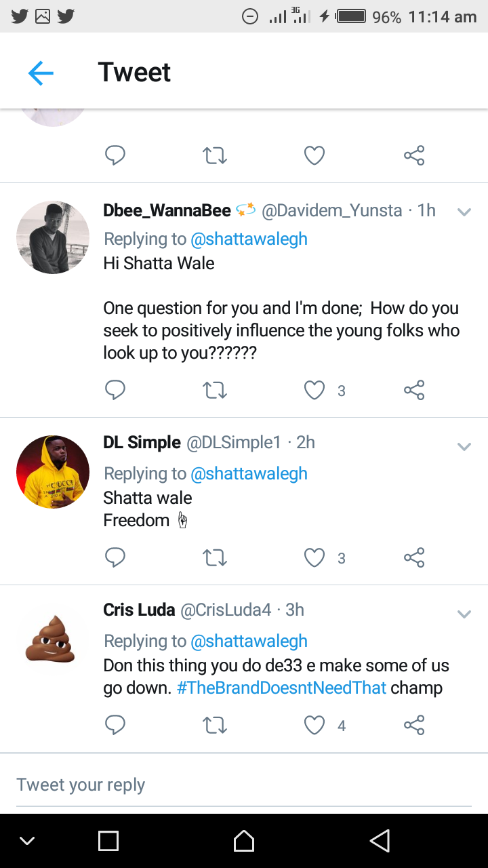Retweet Dbee_WannaBee's question tweet

(215, 390)
